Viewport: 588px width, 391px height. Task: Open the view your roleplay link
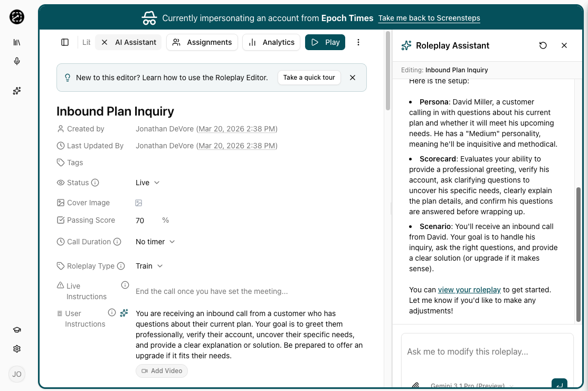[x=469, y=290]
